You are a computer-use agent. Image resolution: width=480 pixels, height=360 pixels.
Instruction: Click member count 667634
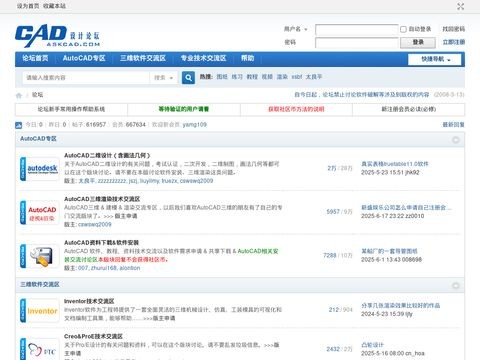pos(136,125)
